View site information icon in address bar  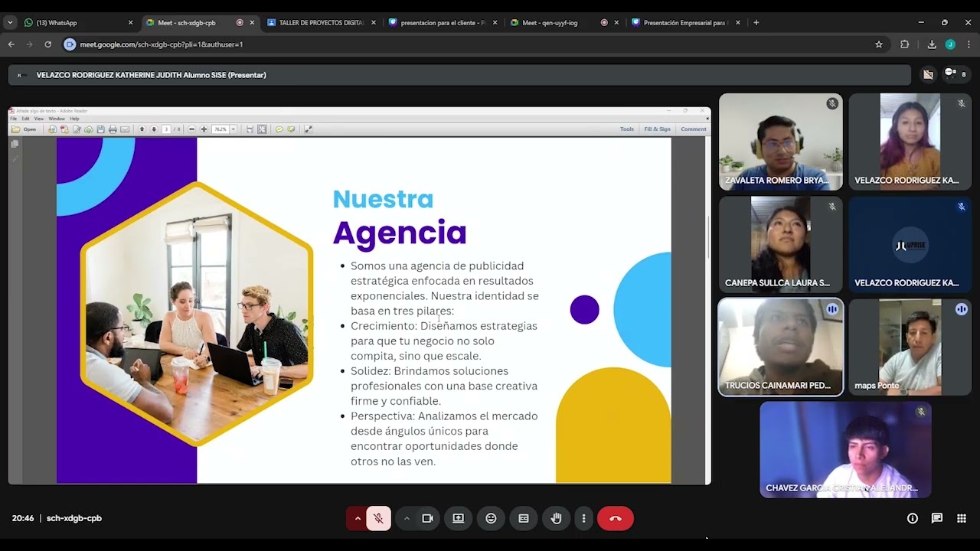coord(70,44)
